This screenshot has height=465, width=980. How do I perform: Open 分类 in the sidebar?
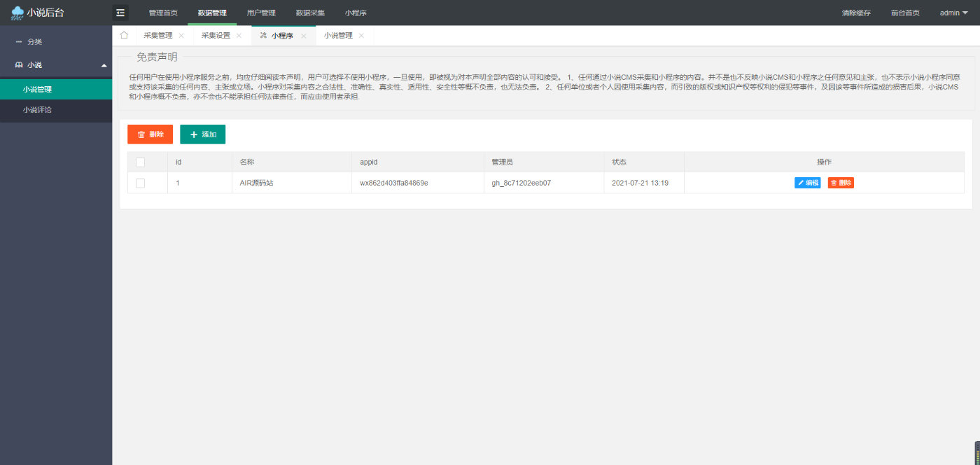56,42
